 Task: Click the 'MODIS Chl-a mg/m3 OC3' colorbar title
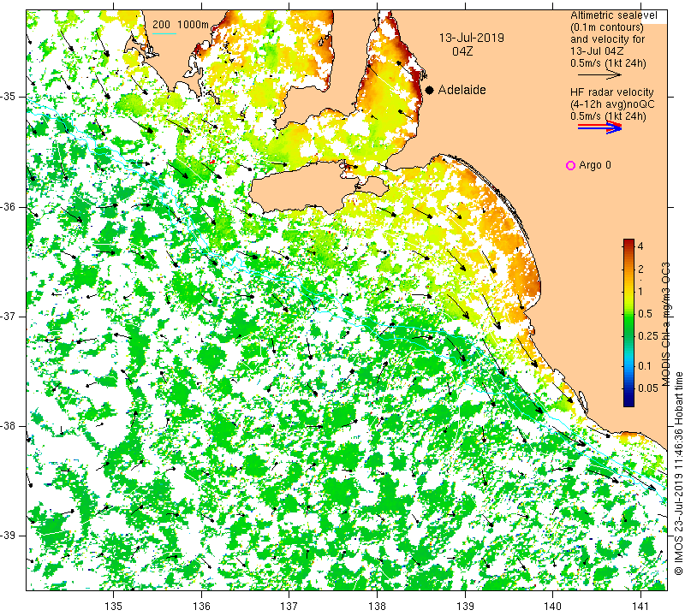(x=665, y=324)
